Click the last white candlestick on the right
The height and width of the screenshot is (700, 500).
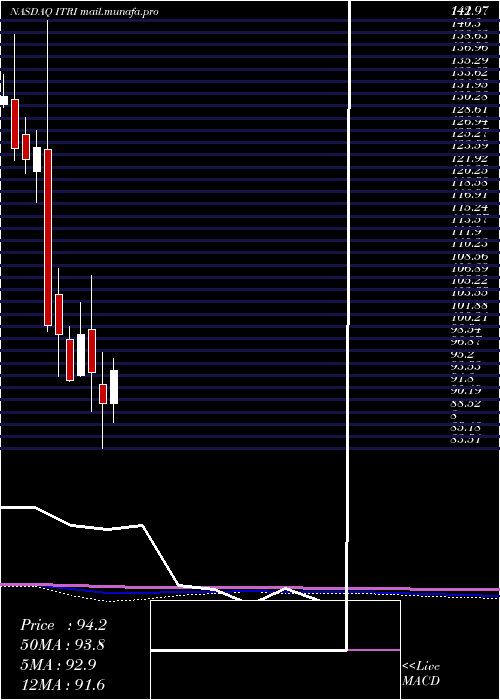114,387
